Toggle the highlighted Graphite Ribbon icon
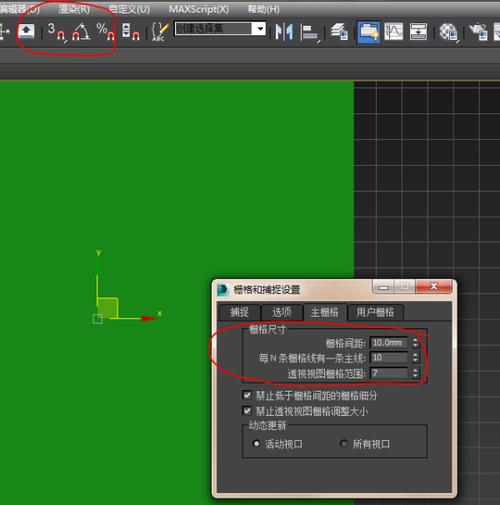Viewport: 500px width, 505px height. [368, 32]
